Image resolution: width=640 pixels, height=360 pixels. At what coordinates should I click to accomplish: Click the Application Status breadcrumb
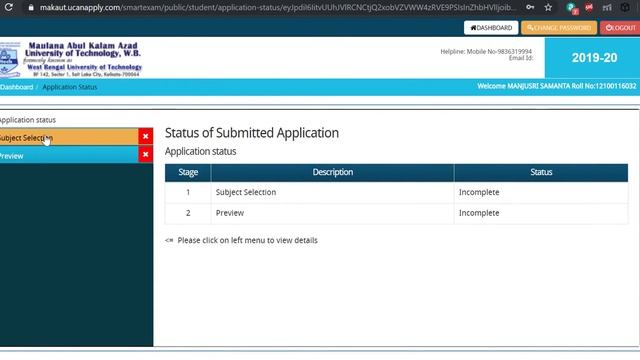(x=70, y=87)
